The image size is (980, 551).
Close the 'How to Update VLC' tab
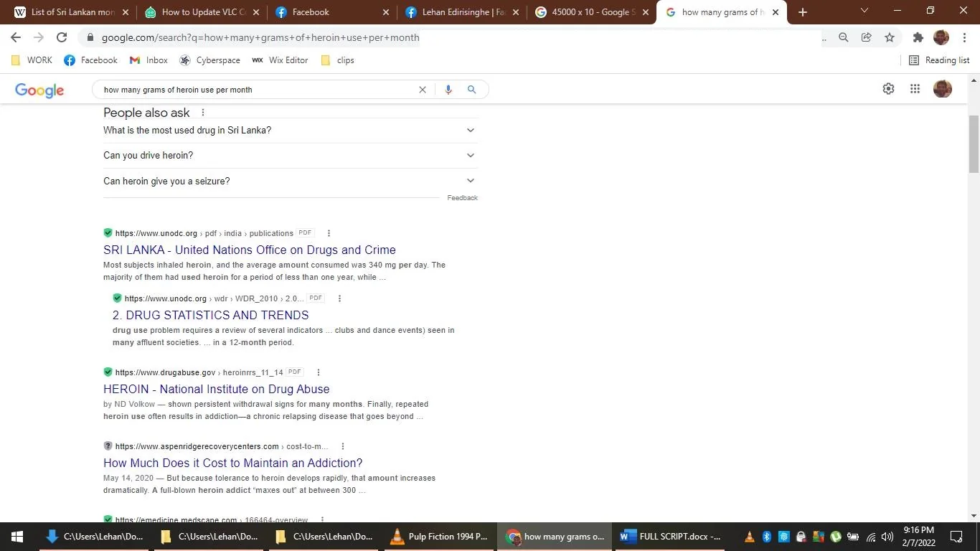(256, 12)
